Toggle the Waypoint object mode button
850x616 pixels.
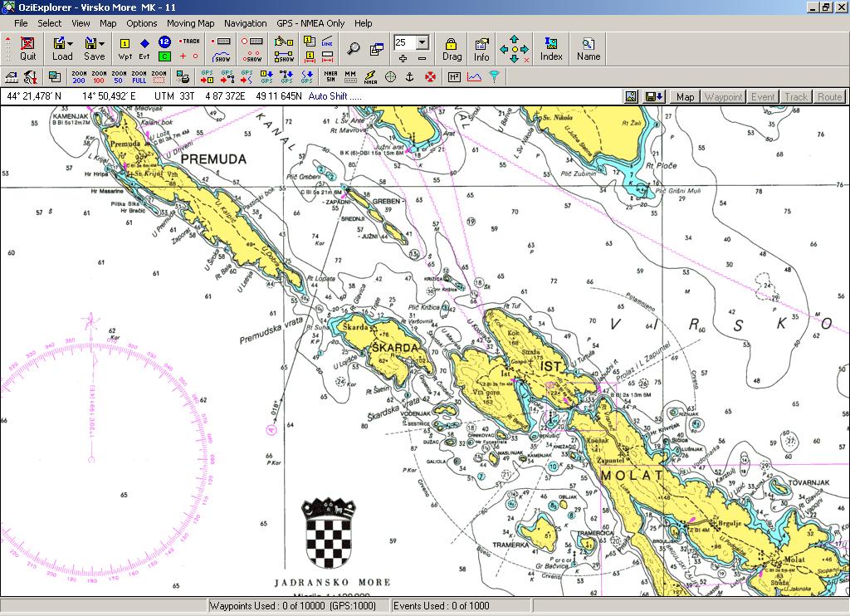click(723, 96)
